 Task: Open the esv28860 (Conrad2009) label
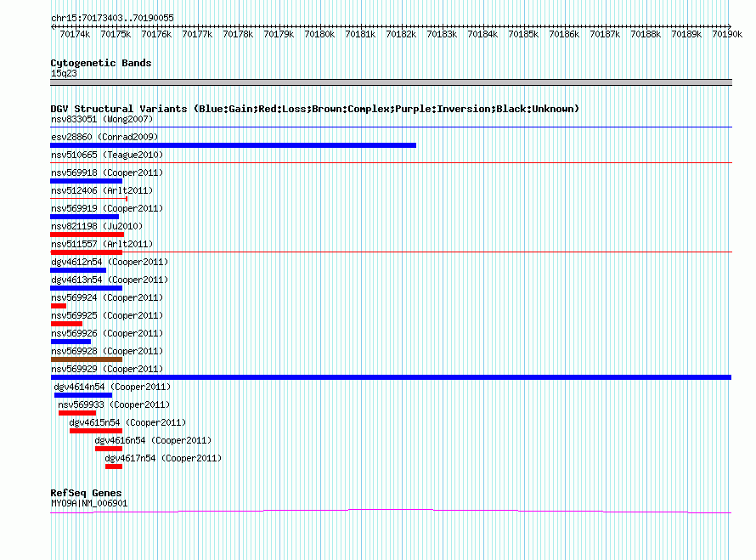coord(104,137)
